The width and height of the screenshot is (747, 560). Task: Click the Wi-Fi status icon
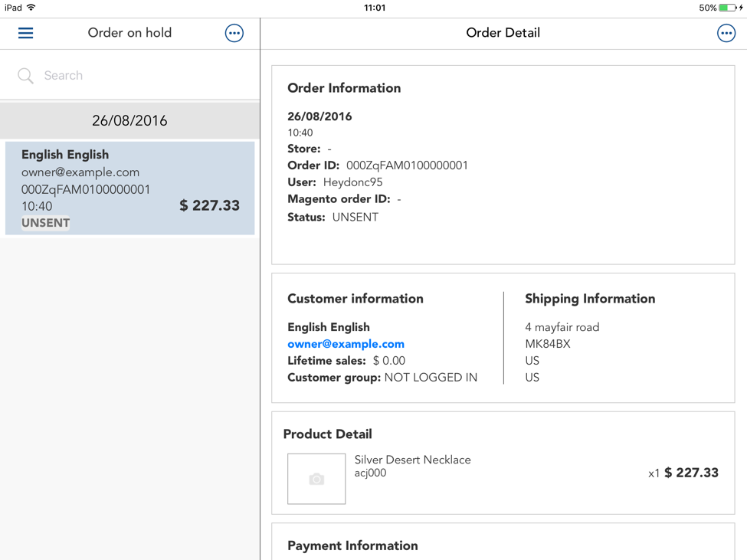click(31, 8)
